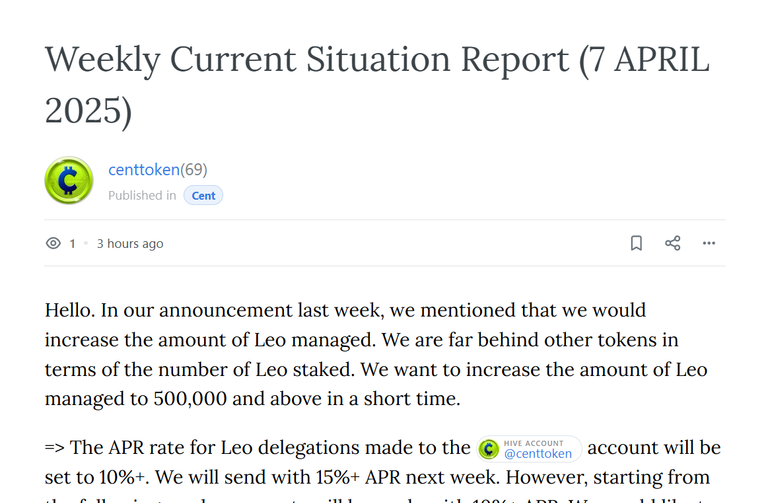Click the (69) reputation score

[193, 169]
